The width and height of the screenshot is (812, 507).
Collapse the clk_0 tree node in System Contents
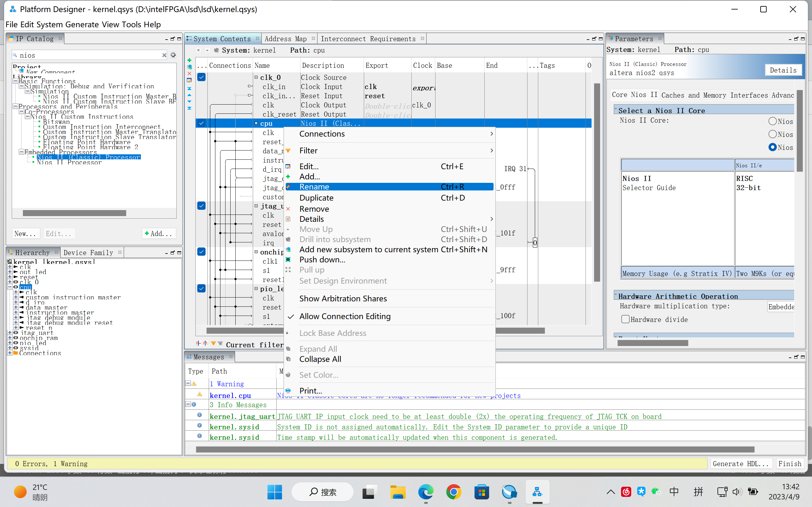coord(256,77)
